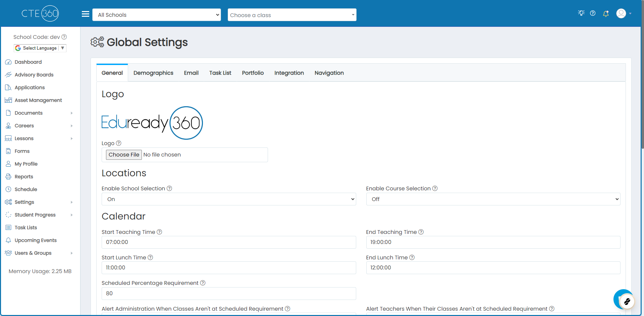Switch to the Portfolio tab

(x=253, y=73)
